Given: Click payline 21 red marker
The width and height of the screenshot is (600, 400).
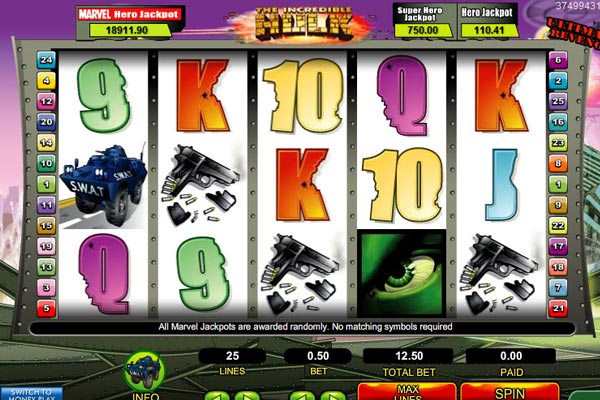Looking at the screenshot, I should [558, 308].
